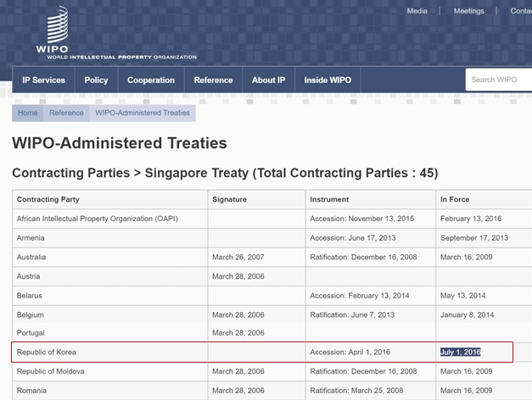This screenshot has height=400, width=532.
Task: Click May 13, 2014 in-force date
Action: [462, 296]
